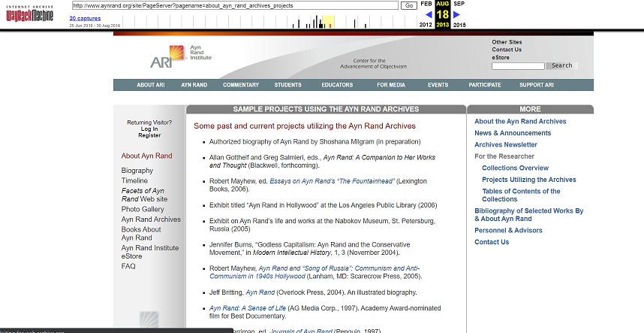Viewport: 644px width, 333px height.
Task: Open the EVENTS menu
Action: pos(438,85)
